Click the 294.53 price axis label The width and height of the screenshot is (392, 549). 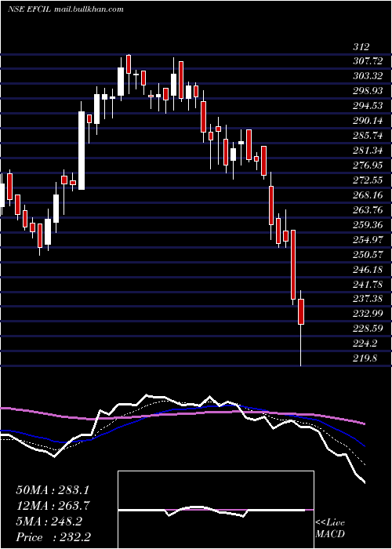point(368,106)
